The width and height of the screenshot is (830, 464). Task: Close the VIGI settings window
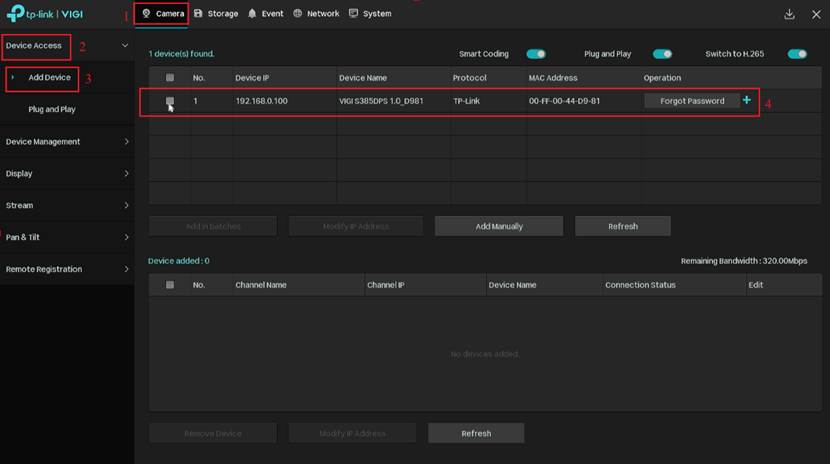(x=816, y=15)
